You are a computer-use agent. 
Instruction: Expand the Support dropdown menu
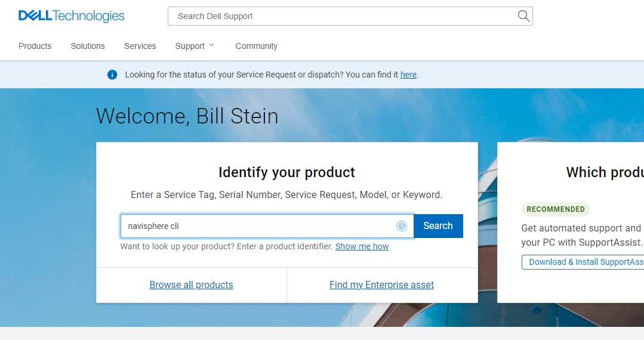coord(195,46)
